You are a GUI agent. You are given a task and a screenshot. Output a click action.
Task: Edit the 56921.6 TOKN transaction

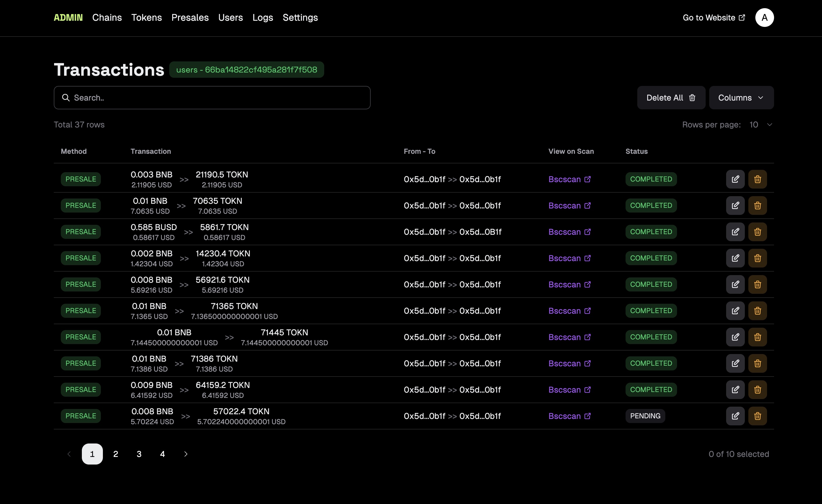[x=735, y=284]
